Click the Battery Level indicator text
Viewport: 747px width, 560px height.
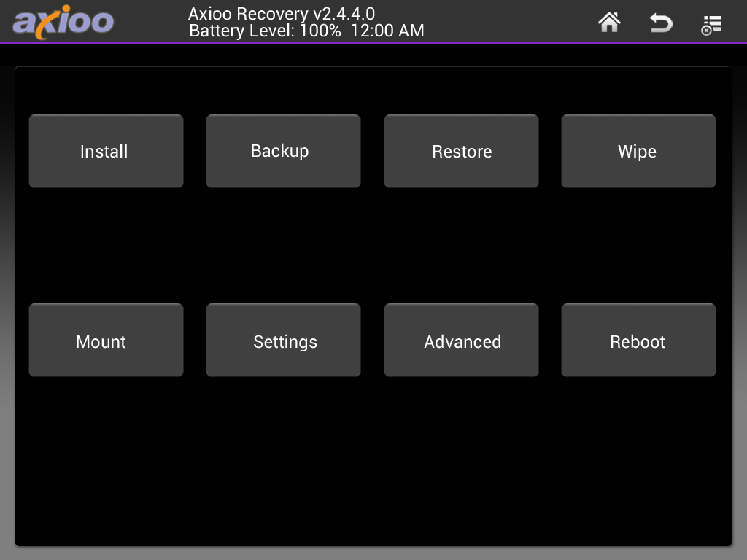pos(265,31)
